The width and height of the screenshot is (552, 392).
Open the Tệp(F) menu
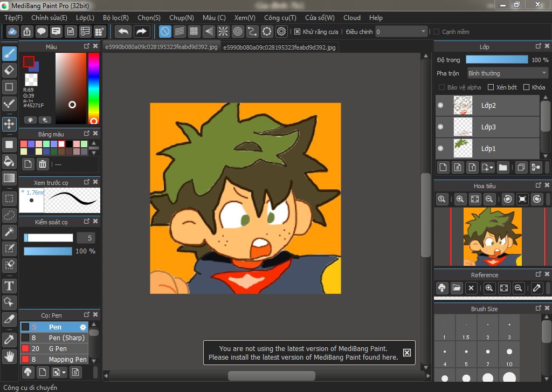coord(13,18)
